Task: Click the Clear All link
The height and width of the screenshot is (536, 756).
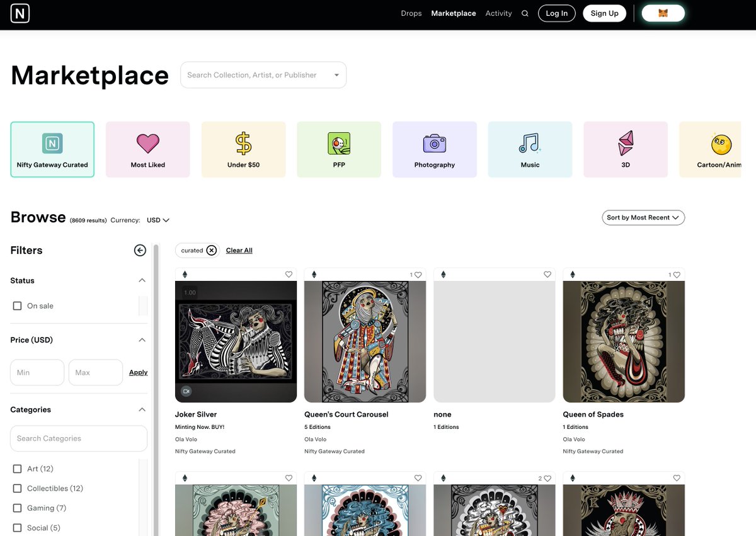Action: (x=239, y=250)
